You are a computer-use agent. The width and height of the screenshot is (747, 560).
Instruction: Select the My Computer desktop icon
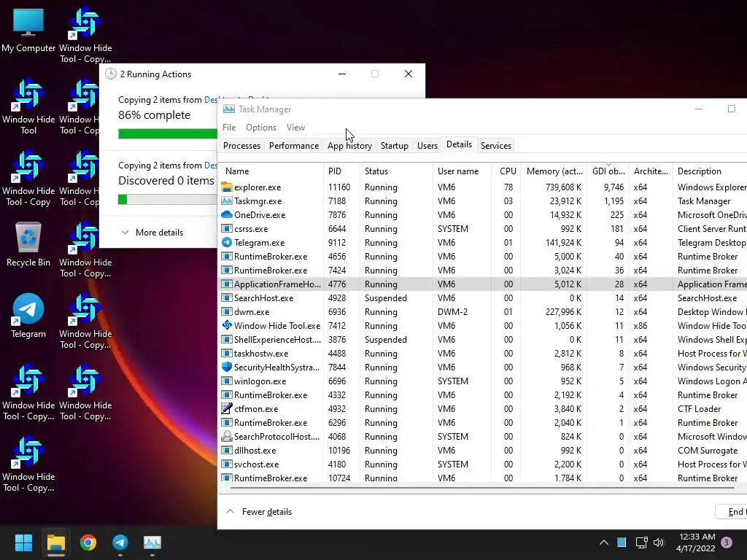[x=28, y=30]
